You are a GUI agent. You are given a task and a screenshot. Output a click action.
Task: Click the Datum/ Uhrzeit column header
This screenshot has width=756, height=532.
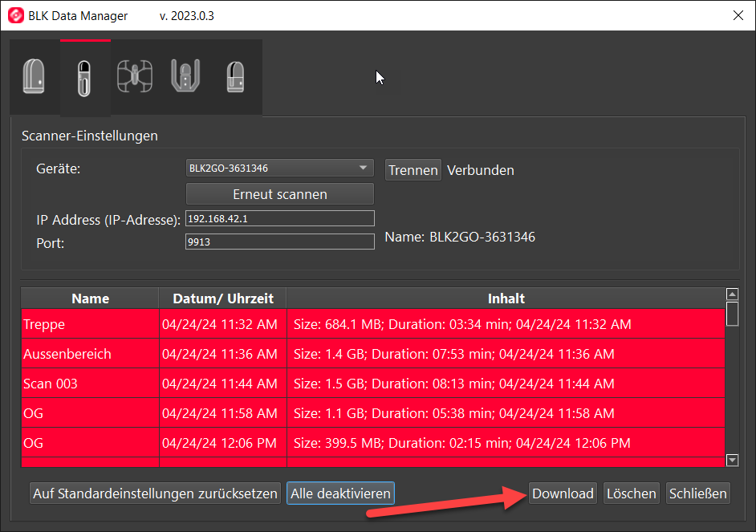click(x=223, y=298)
